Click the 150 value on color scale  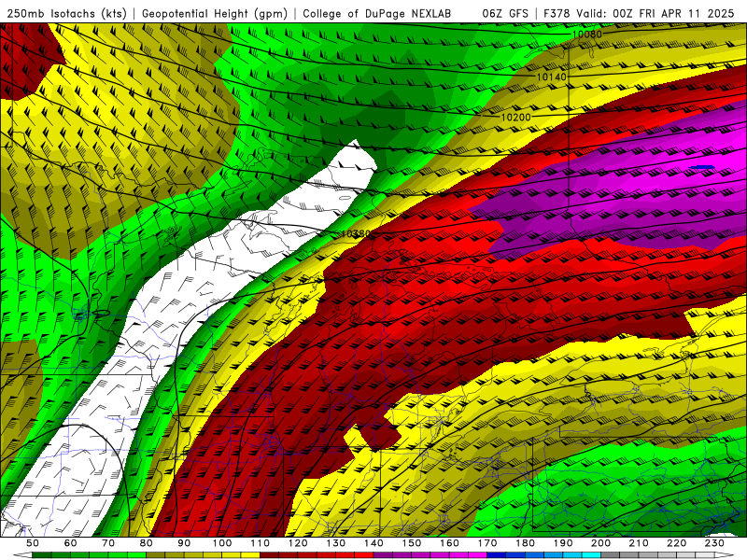click(x=412, y=543)
